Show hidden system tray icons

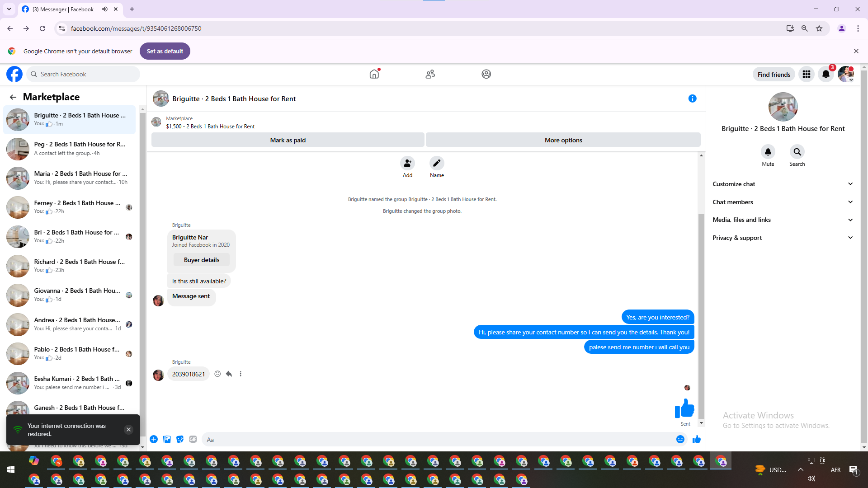pos(801,470)
